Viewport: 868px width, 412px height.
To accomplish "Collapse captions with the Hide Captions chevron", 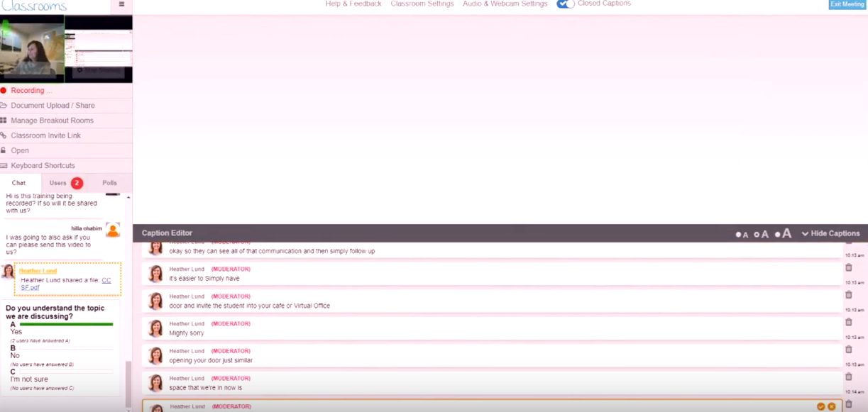I will coord(830,233).
